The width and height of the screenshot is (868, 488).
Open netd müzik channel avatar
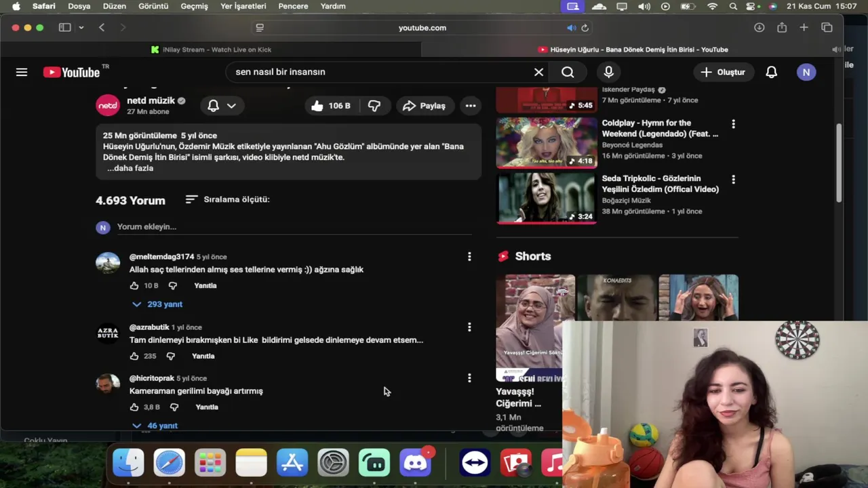pyautogui.click(x=108, y=106)
